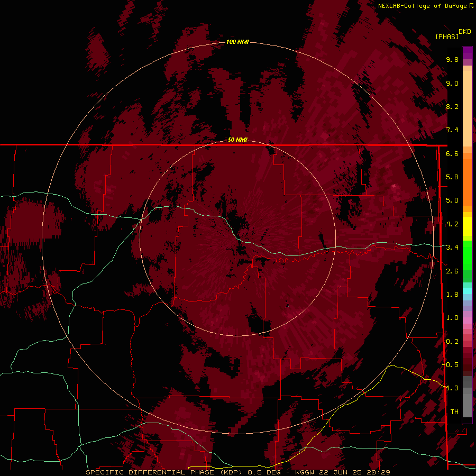Click the TH label on the color scale

454,412
